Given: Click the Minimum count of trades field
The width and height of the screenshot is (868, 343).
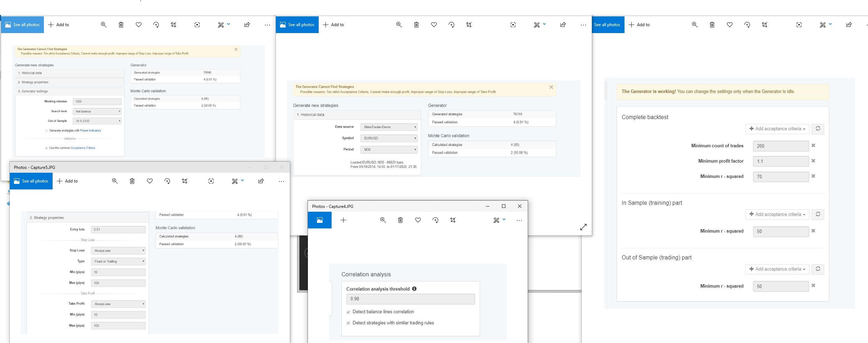Looking at the screenshot, I should pyautogui.click(x=781, y=146).
